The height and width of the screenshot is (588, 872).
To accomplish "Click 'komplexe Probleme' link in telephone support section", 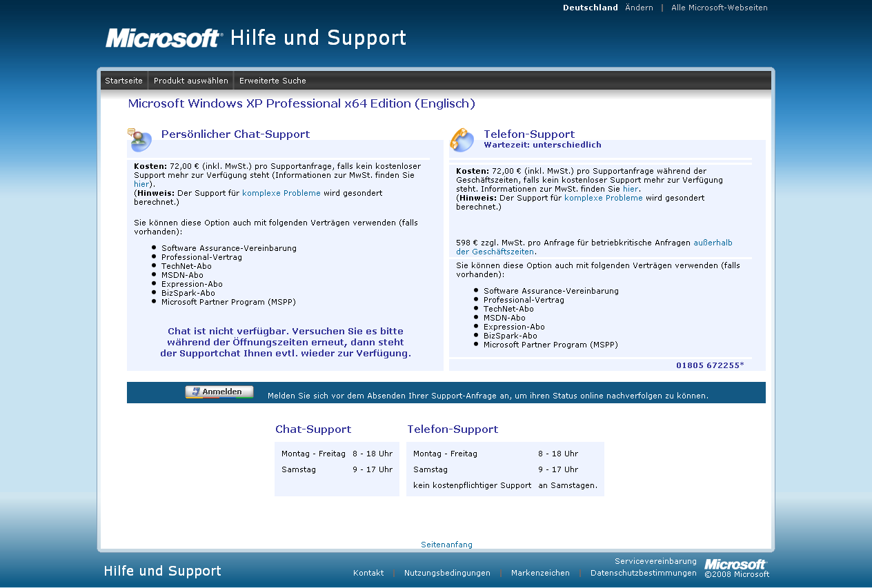I will pos(604,198).
